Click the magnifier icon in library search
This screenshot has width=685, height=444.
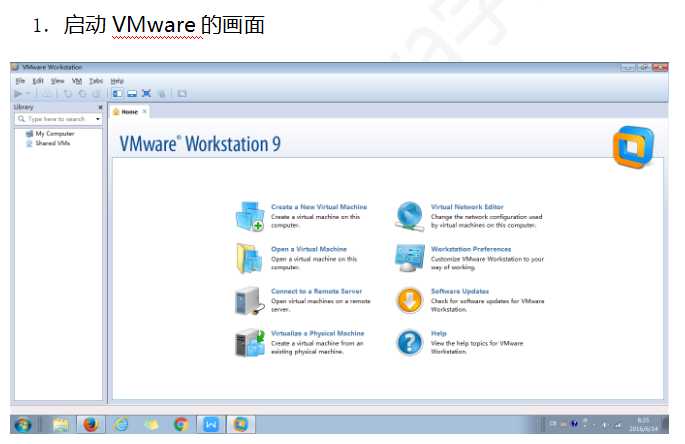point(21,119)
